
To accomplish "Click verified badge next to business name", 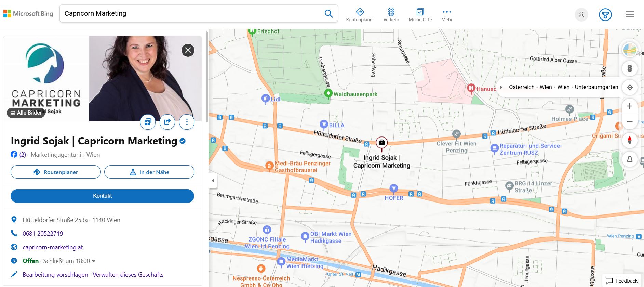I will point(183,141).
